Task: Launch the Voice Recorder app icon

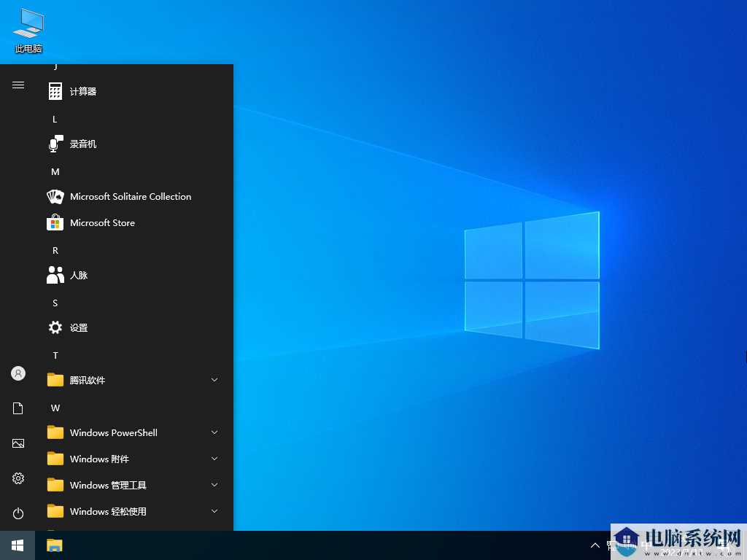Action: tap(55, 144)
